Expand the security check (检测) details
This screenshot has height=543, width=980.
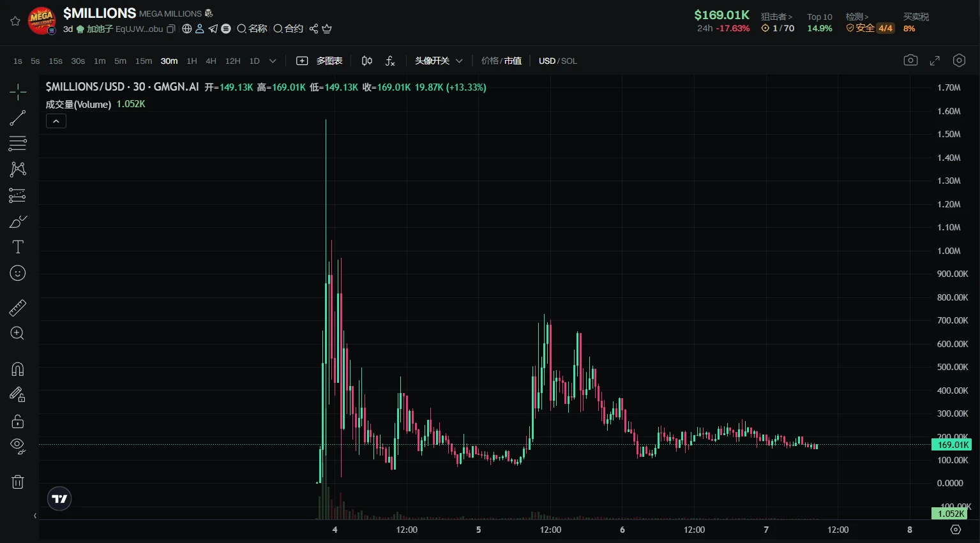coord(857,17)
